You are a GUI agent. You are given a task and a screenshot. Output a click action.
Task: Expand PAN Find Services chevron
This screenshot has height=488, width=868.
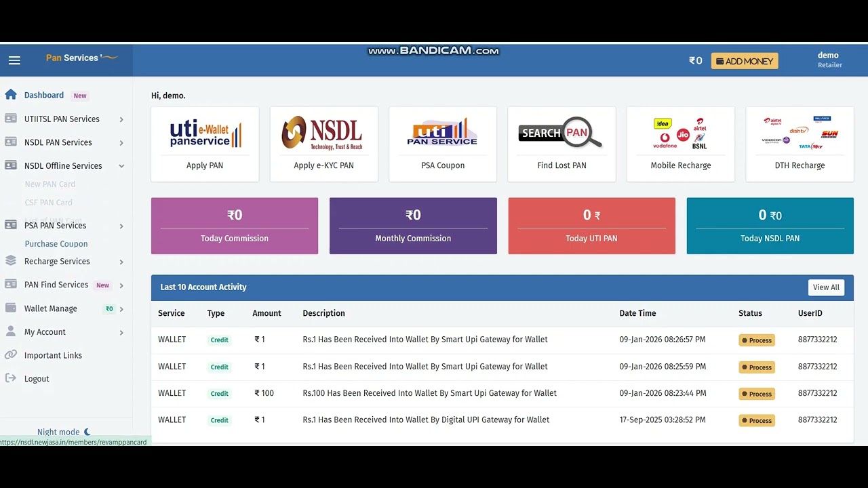coord(121,285)
